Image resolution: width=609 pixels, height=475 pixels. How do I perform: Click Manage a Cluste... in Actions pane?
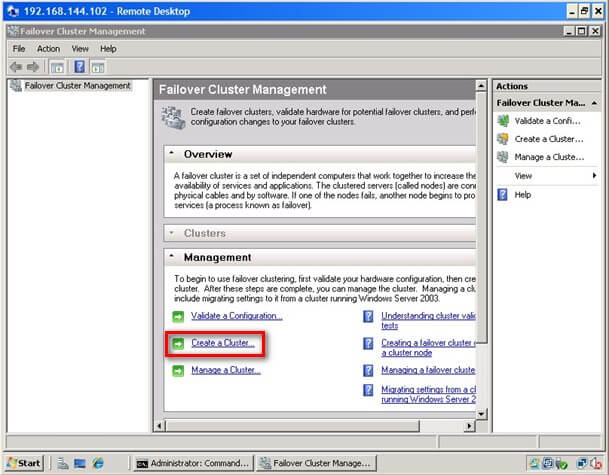[549, 157]
